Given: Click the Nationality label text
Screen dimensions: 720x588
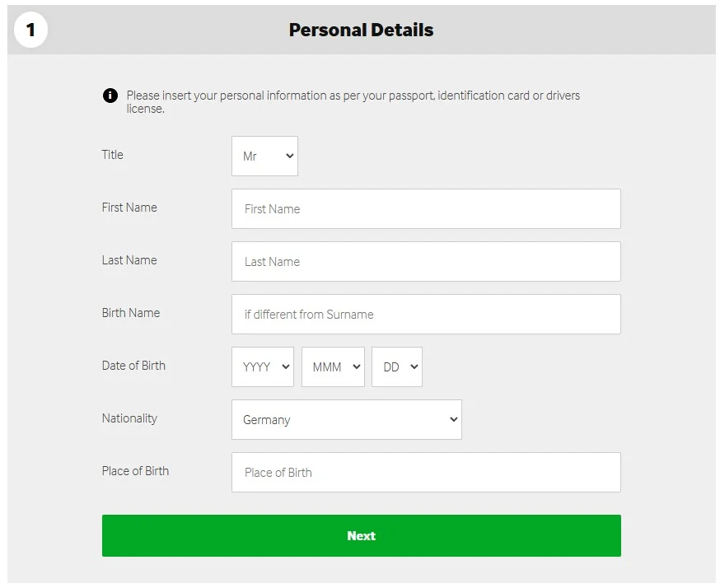Looking at the screenshot, I should click(129, 418).
